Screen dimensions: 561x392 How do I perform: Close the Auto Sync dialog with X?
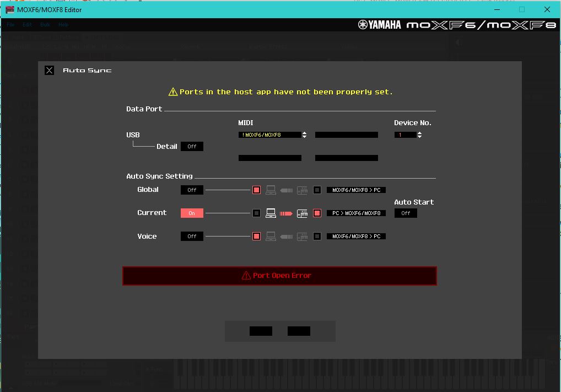click(x=50, y=70)
